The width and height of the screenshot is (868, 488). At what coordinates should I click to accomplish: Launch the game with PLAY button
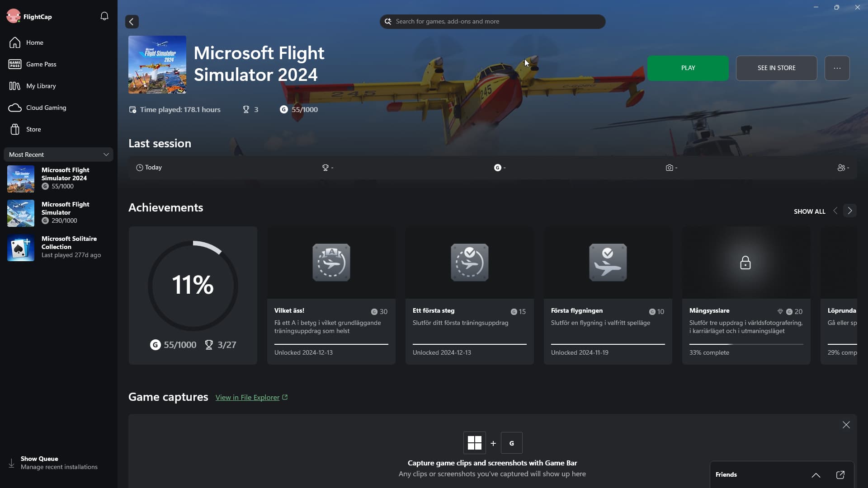(x=688, y=68)
